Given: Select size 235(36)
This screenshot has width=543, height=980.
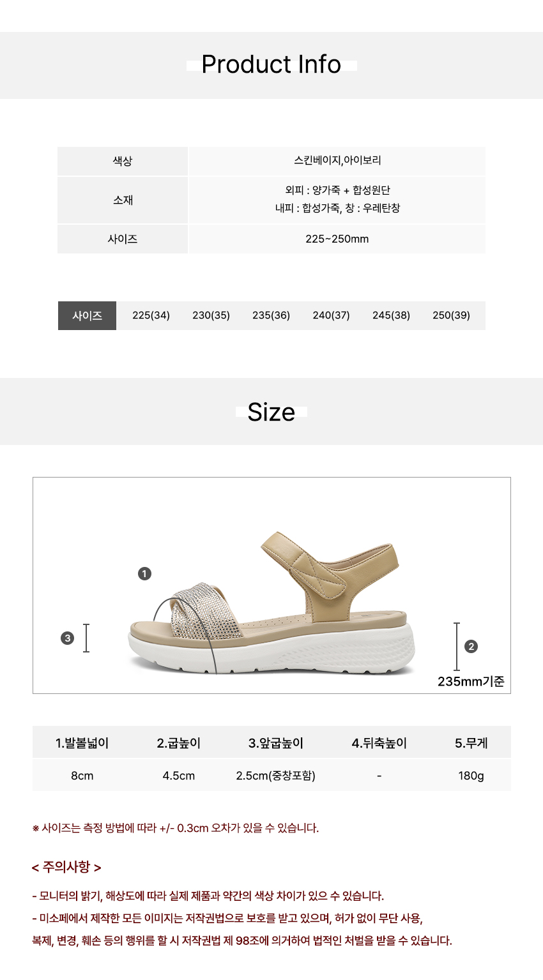Looking at the screenshot, I should (x=271, y=315).
